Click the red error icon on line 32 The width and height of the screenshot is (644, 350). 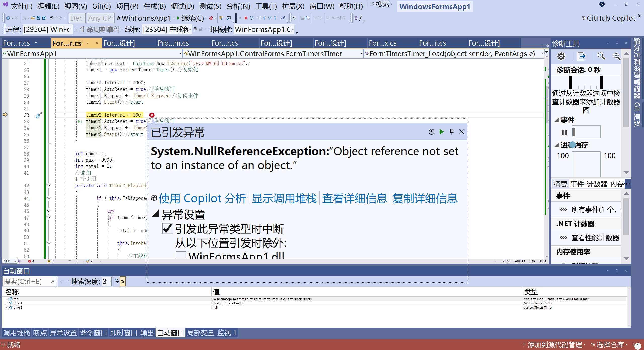152,115
